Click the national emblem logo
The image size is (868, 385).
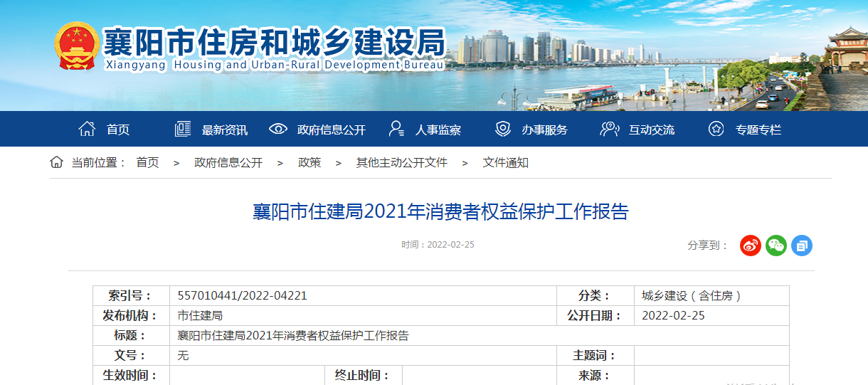coord(76,46)
